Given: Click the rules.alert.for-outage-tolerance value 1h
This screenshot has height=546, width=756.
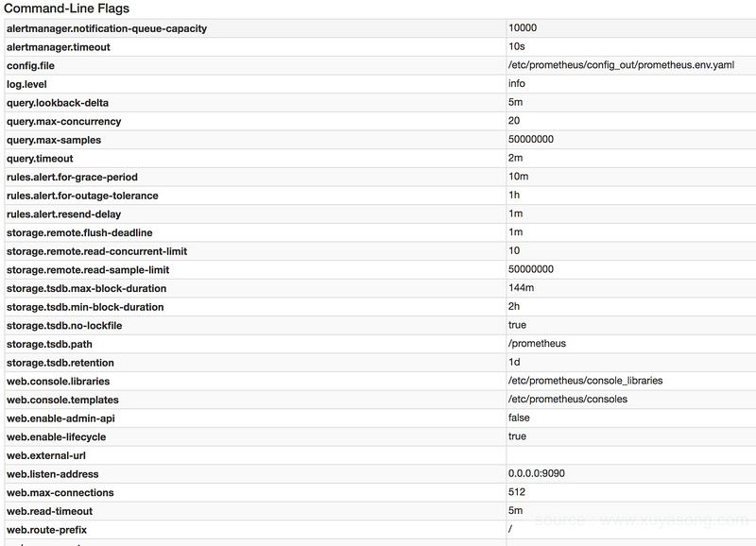Looking at the screenshot, I should (x=514, y=196).
